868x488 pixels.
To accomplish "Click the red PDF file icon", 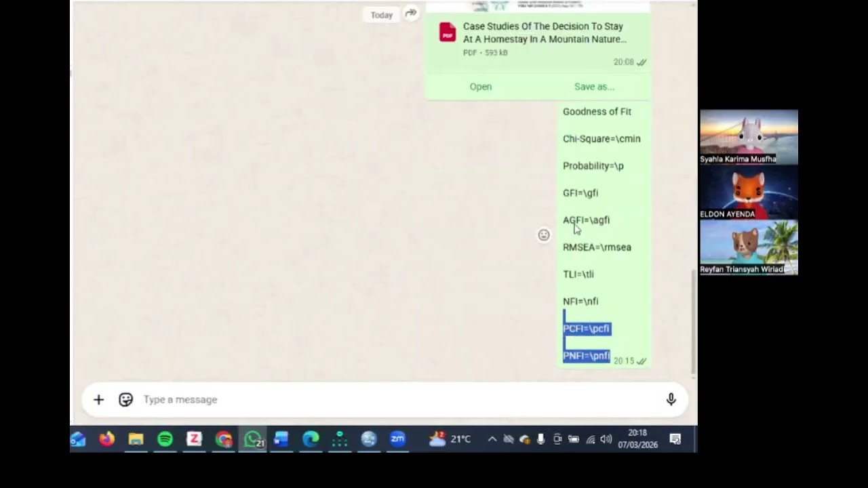I will click(x=448, y=32).
